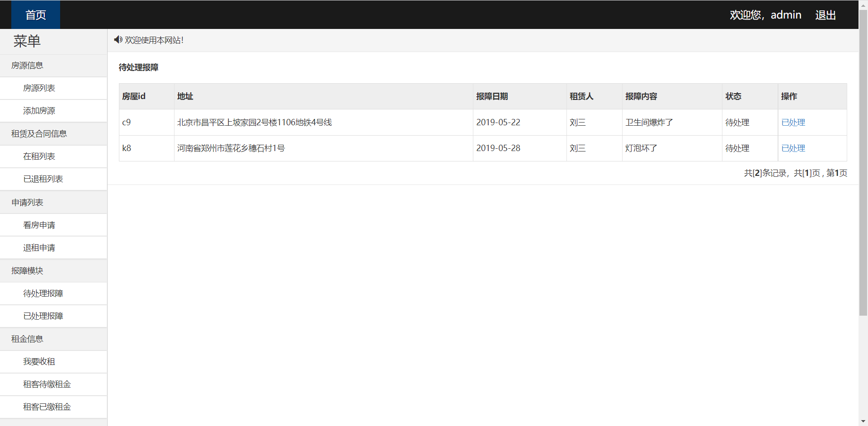Select 添加房源 from the sidebar
The width and height of the screenshot is (868, 426).
click(x=39, y=111)
